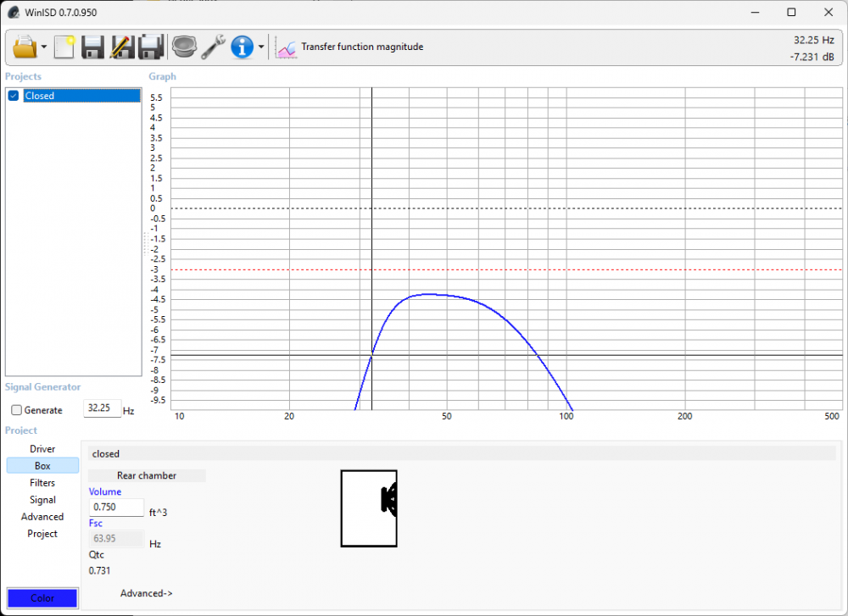848x616 pixels.
Task: Click the save-as icon with pencil
Action: (122, 47)
